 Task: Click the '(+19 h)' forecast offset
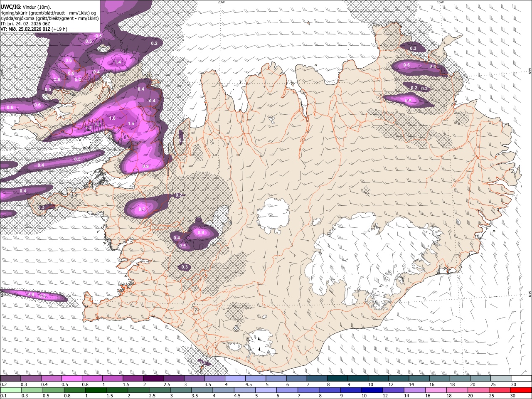coord(59,29)
